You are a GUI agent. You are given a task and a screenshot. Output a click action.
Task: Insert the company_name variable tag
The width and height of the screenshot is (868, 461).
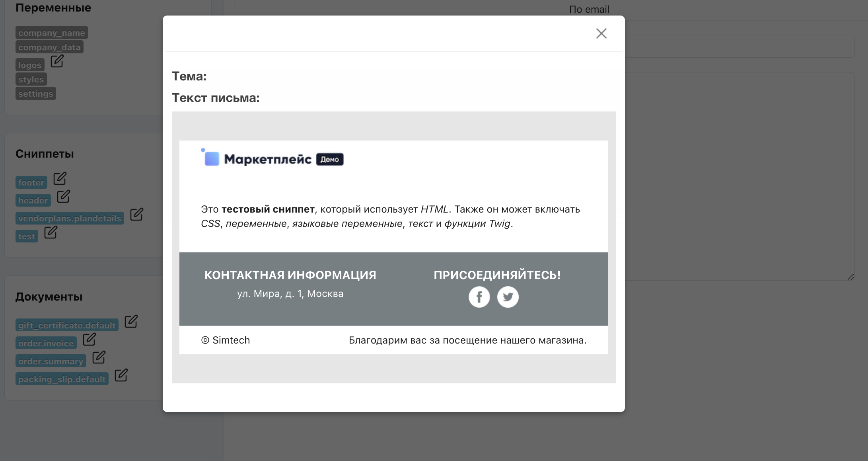(x=51, y=33)
